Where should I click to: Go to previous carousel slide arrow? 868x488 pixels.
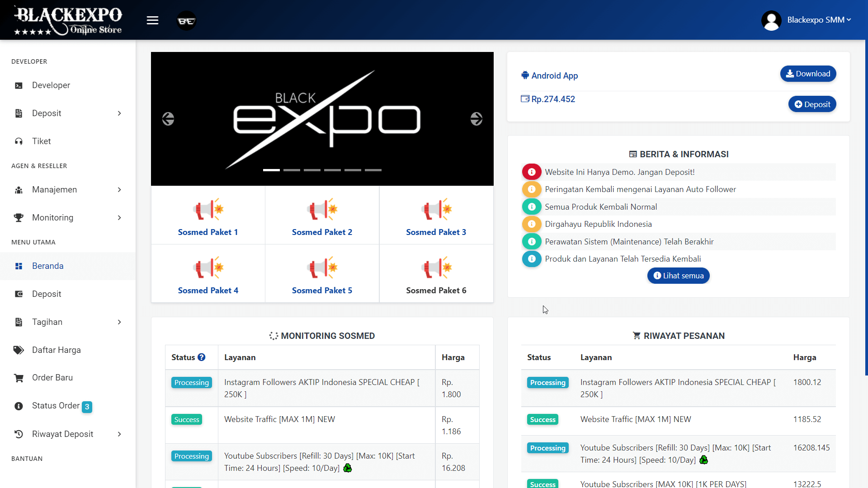pos(168,119)
